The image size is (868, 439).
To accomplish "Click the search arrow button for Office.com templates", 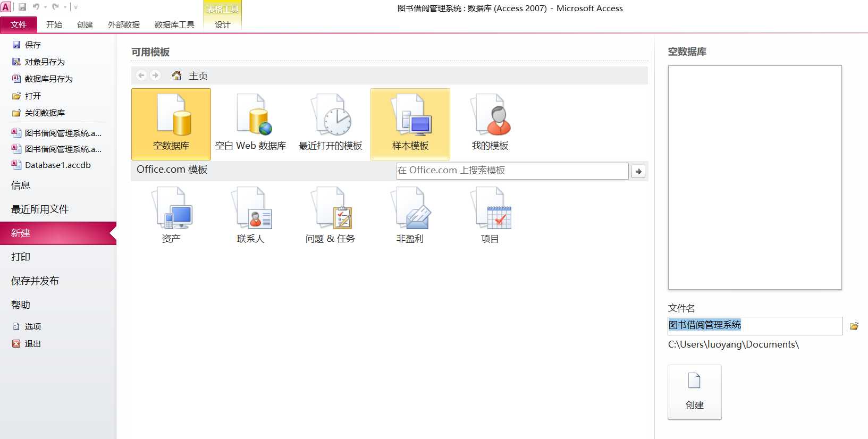I will 638,171.
